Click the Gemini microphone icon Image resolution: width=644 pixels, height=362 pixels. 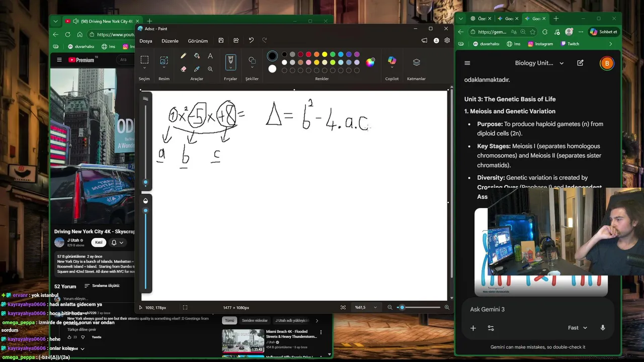[x=603, y=328]
